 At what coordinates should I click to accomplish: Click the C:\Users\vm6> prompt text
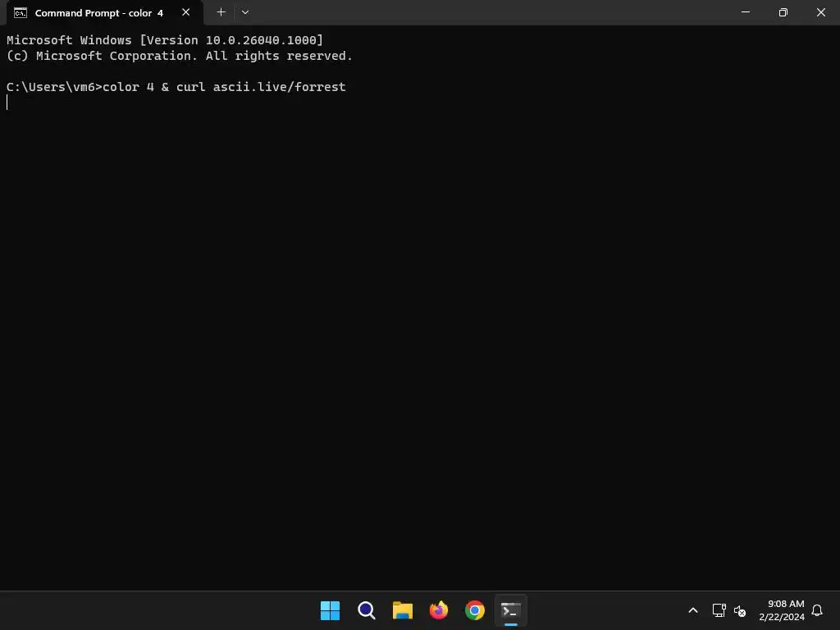(x=54, y=87)
